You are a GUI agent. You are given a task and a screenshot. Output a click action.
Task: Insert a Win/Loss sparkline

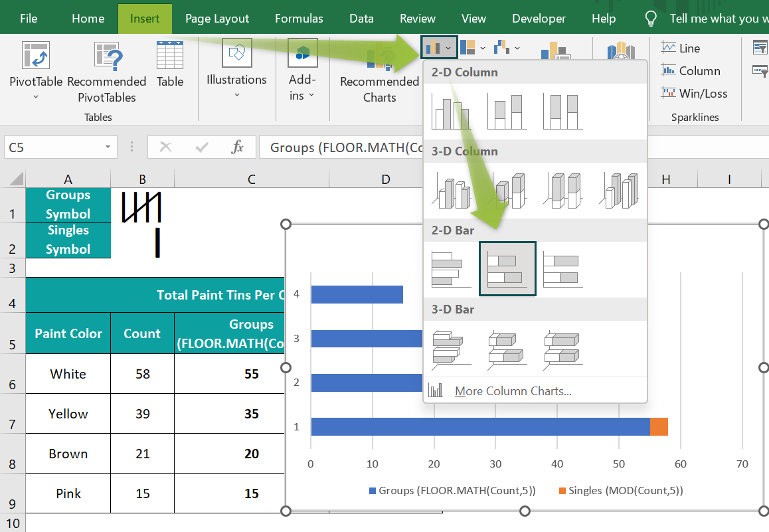[694, 93]
